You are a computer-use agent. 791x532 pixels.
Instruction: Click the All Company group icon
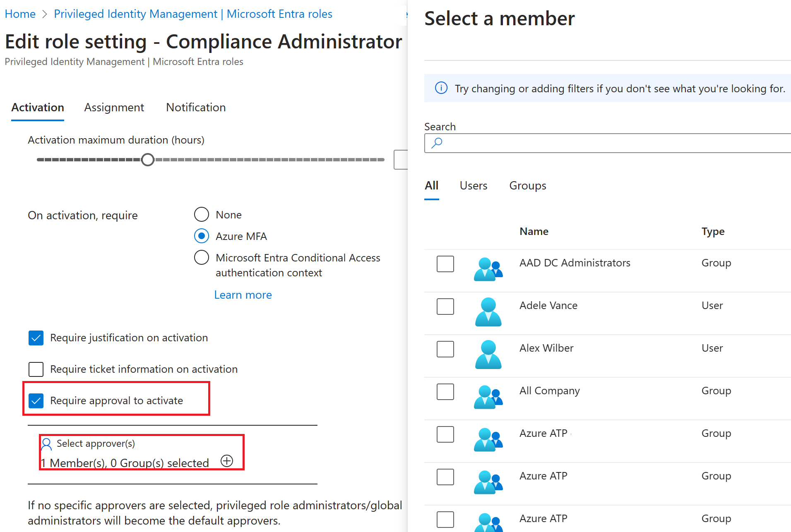click(488, 397)
